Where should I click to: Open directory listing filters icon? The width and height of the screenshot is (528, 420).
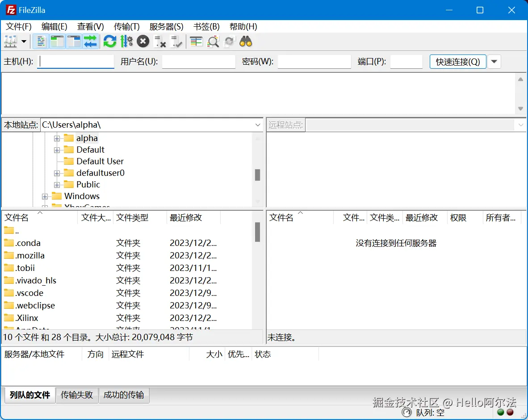[196, 42]
